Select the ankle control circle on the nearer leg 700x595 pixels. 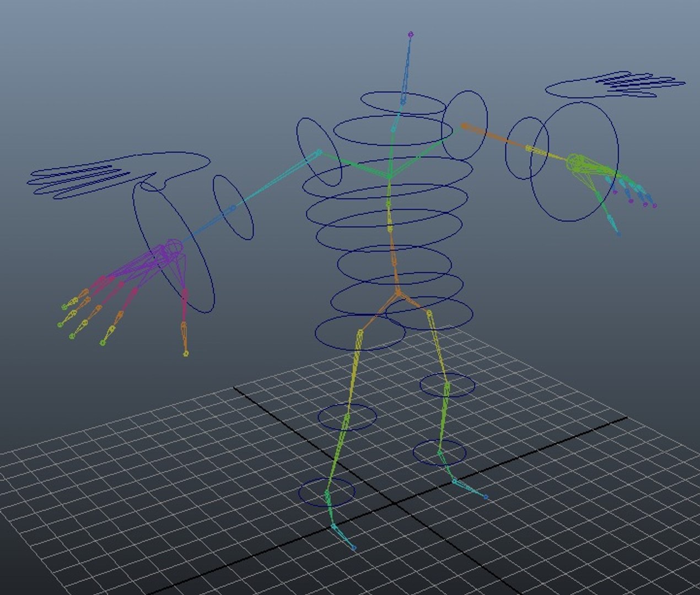[x=327, y=493]
